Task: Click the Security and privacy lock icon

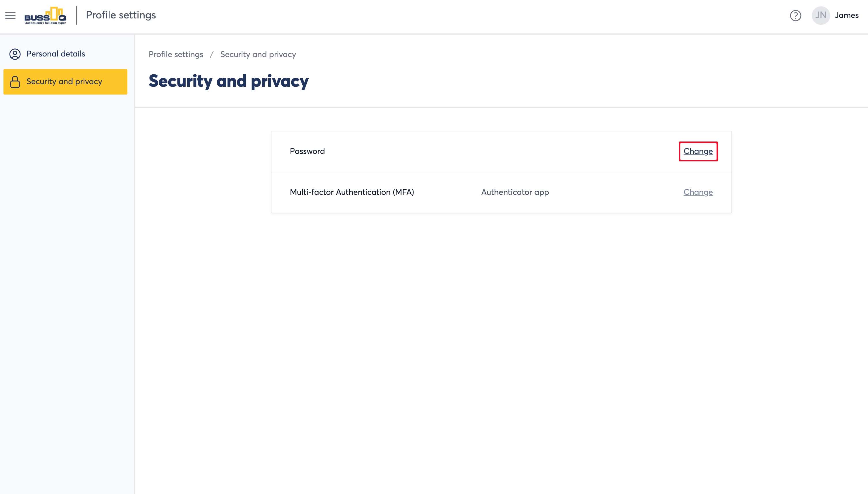Action: pyautogui.click(x=15, y=82)
